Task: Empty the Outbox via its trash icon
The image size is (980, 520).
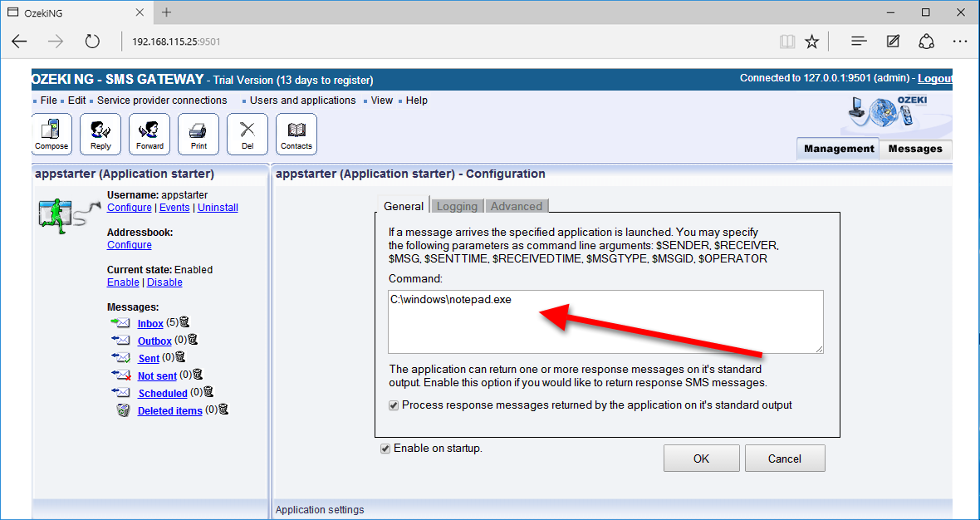Action: (x=193, y=340)
